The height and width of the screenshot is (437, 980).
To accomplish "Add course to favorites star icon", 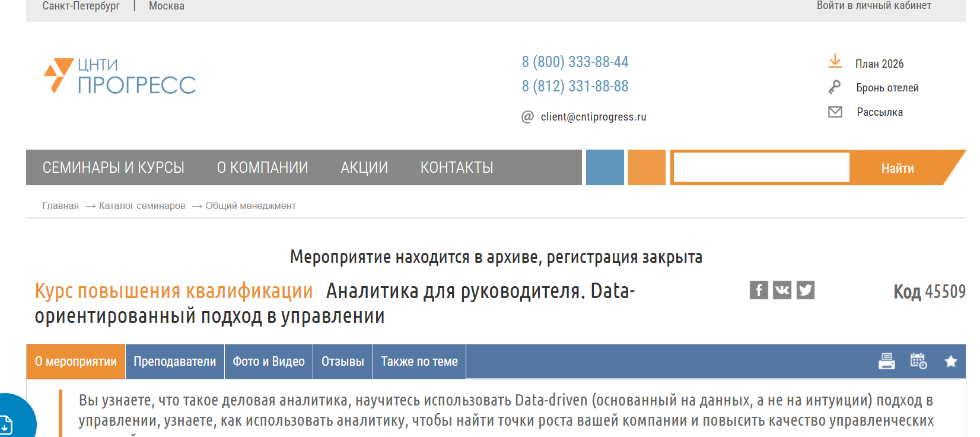I will tap(950, 361).
